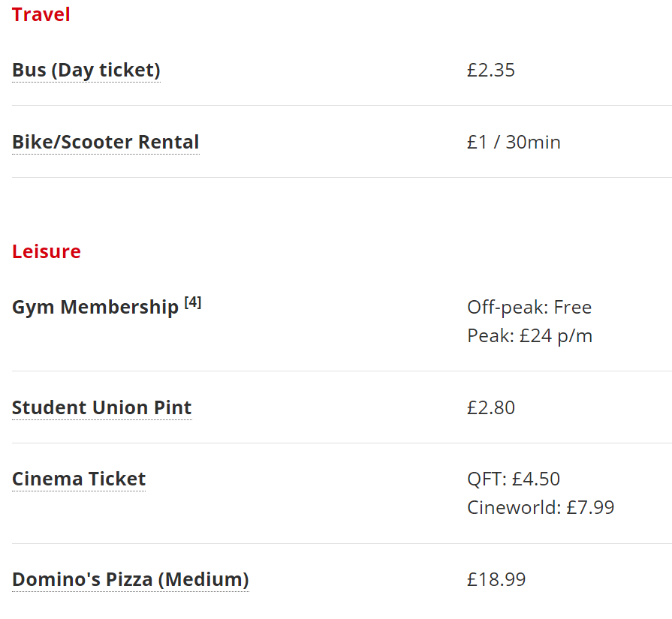Open the Student Union Pint link
Image resolution: width=672 pixels, height=619 pixels.
[x=102, y=407]
